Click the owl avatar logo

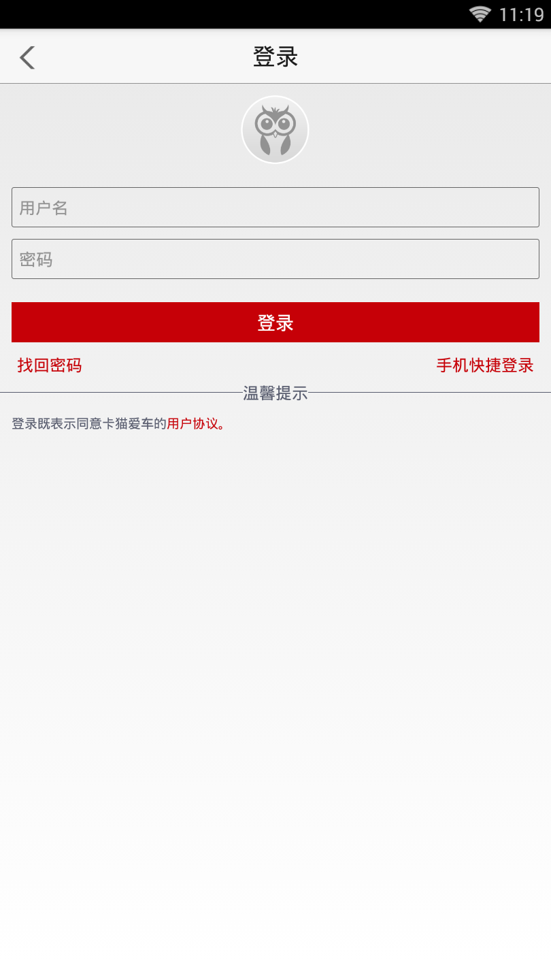click(x=275, y=130)
